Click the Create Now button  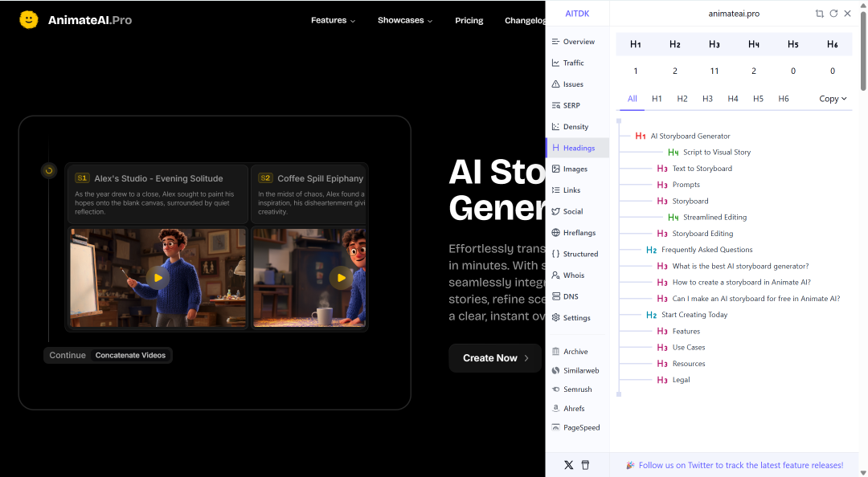click(x=495, y=358)
